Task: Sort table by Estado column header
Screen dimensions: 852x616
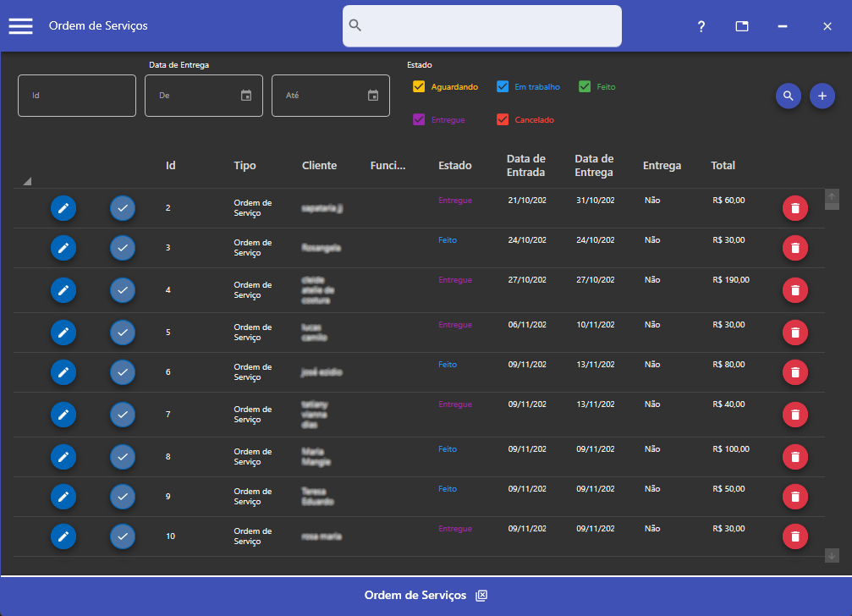Action: tap(455, 166)
